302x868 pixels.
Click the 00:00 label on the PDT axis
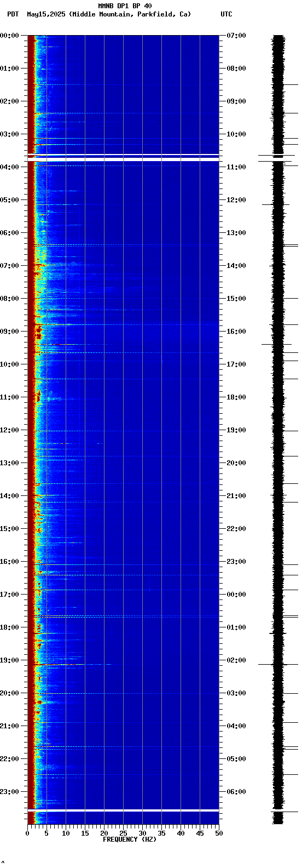pyautogui.click(x=10, y=36)
